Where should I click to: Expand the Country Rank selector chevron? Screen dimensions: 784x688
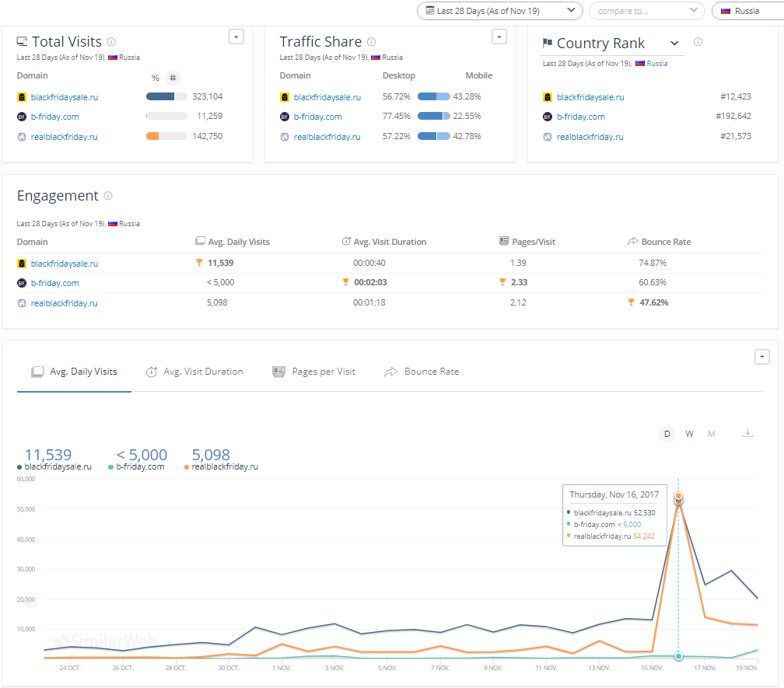[674, 44]
